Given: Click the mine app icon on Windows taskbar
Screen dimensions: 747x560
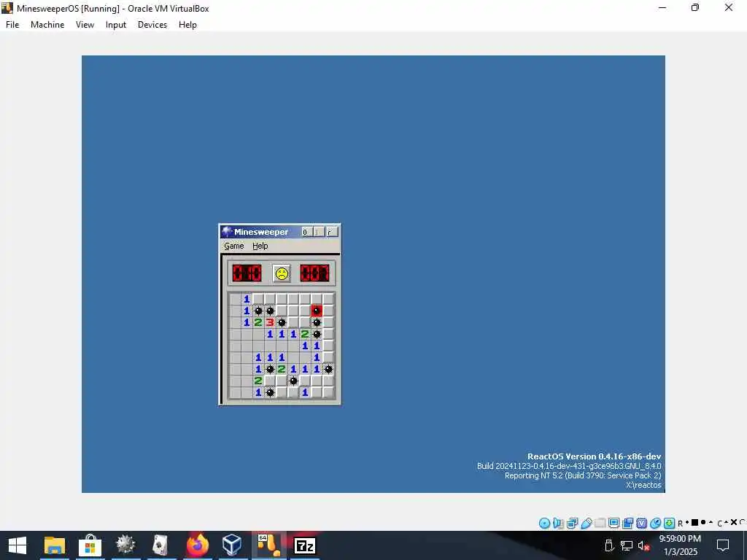Looking at the screenshot, I should (x=125, y=545).
